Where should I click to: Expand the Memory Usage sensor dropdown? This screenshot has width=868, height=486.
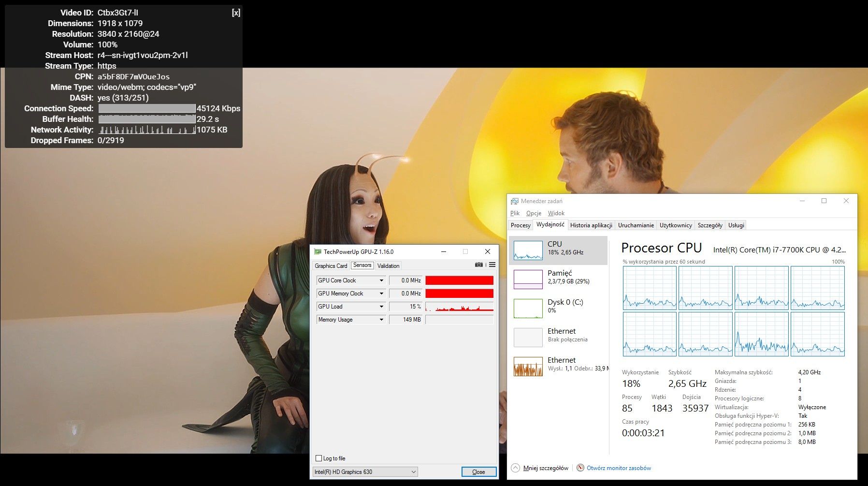pyautogui.click(x=381, y=320)
